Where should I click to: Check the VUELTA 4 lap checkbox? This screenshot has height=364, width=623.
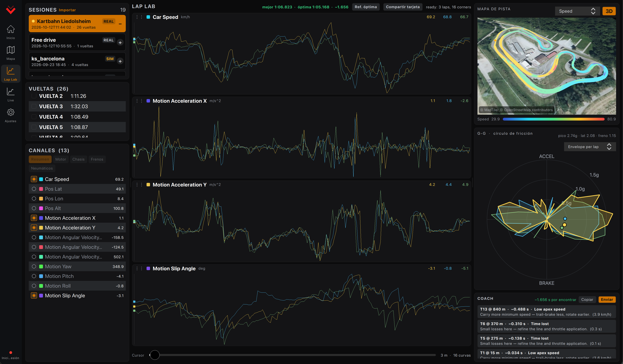tap(34, 117)
